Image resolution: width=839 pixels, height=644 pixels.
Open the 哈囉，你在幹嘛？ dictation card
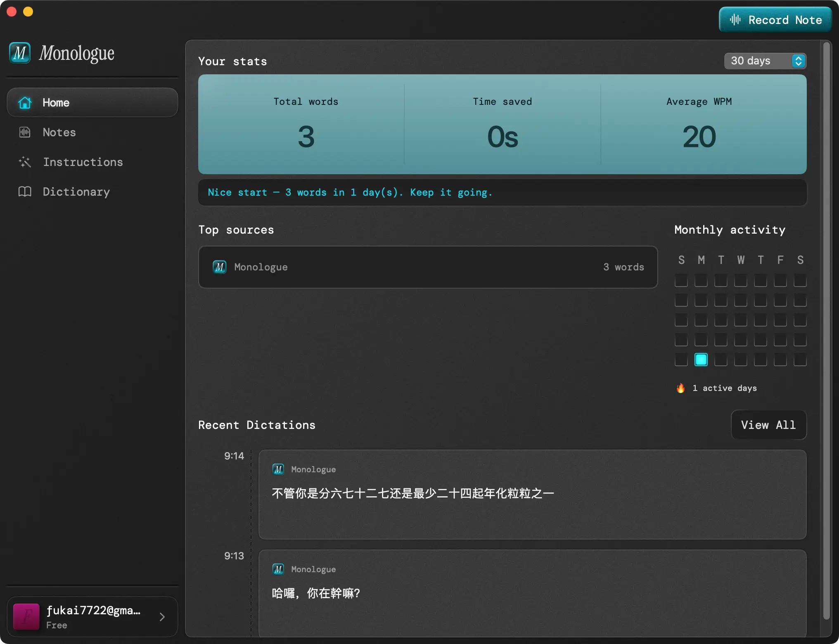tap(532, 593)
